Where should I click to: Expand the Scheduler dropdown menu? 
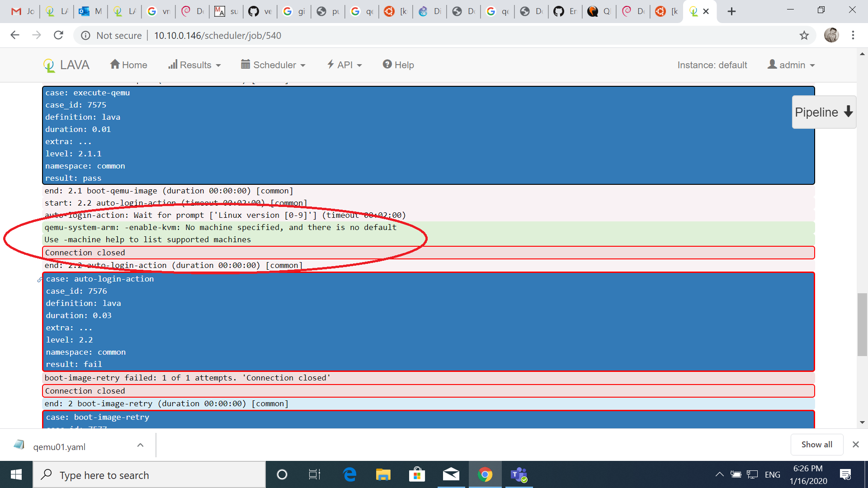[273, 65]
